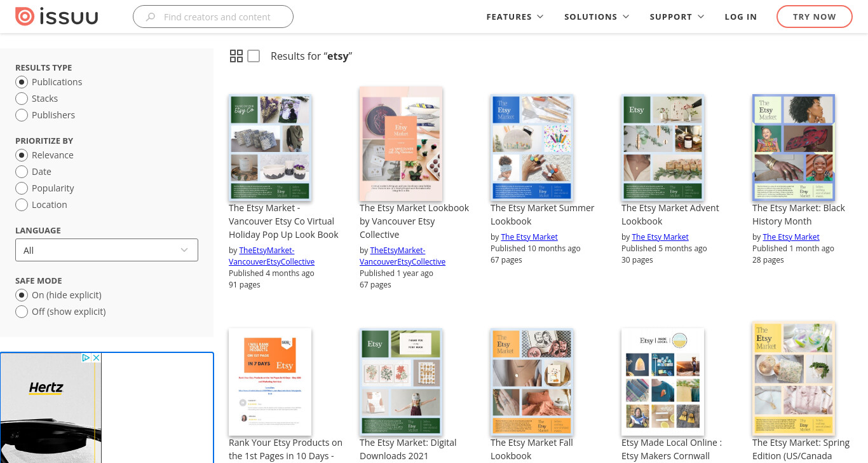Select Stacks results type
The image size is (868, 463).
coord(37,99)
